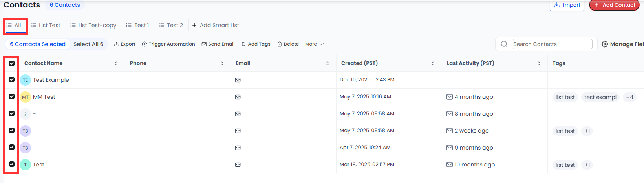Sort by the Created (PST) column arrows
Image resolution: width=644 pixels, height=183 pixels.
(433, 63)
